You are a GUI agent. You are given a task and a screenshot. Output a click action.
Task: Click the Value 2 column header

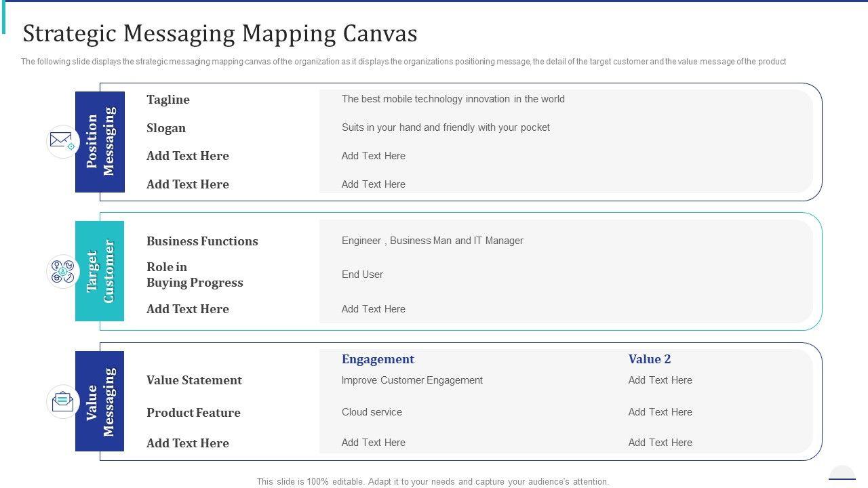(x=649, y=359)
